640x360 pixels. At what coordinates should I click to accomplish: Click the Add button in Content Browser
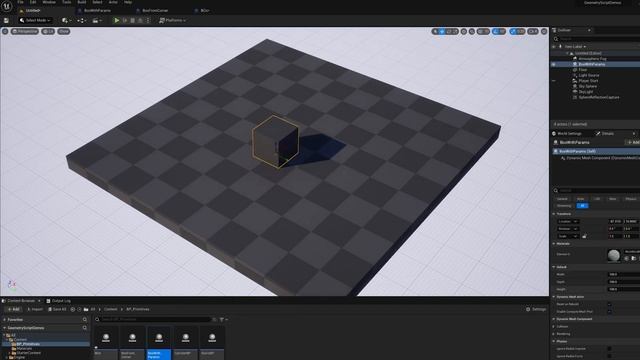tap(13, 309)
